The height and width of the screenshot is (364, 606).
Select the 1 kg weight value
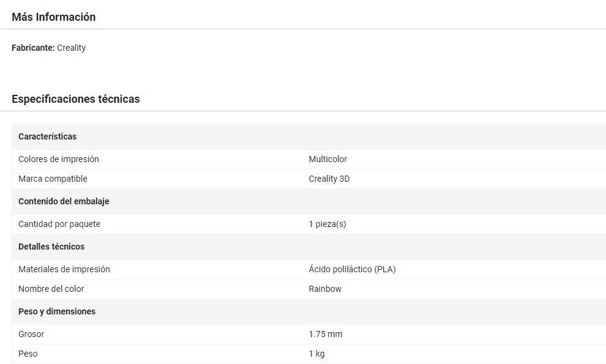pos(317,354)
